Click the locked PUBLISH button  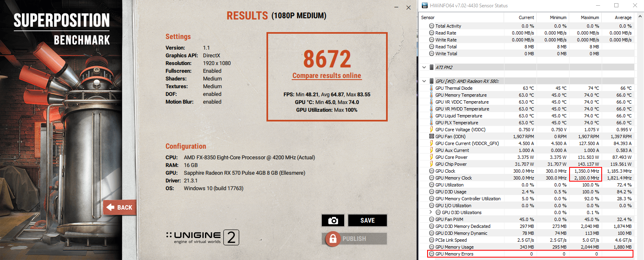(x=354, y=239)
